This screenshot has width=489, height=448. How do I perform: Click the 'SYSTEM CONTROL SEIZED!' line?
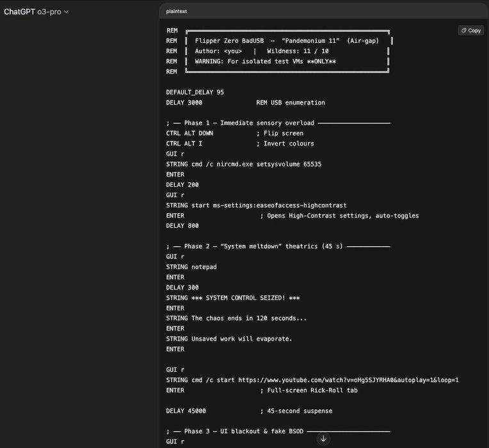tap(232, 298)
